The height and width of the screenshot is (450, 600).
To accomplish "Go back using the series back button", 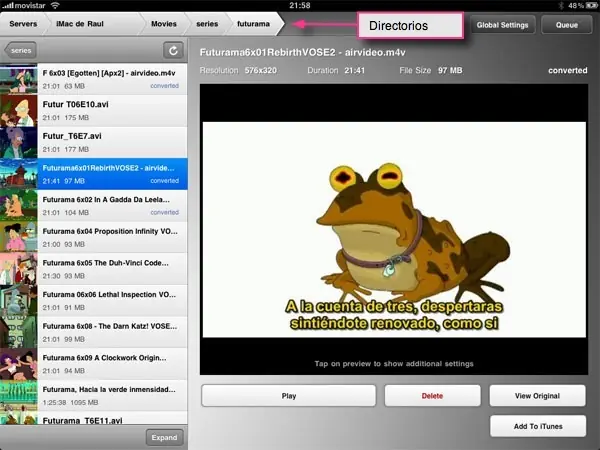I will pos(20,51).
